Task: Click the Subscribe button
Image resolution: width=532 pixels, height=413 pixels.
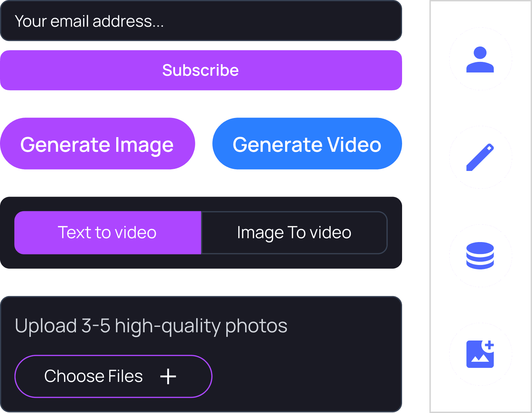Action: [x=201, y=70]
